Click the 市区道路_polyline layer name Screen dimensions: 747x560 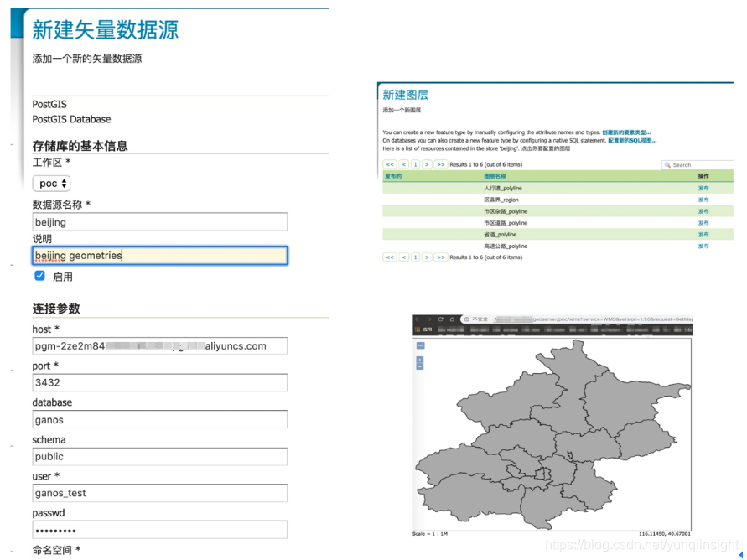click(x=506, y=223)
